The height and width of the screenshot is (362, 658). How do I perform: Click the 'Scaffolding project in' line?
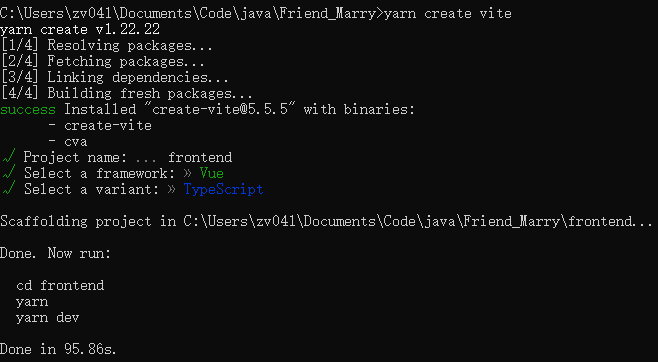(x=326, y=221)
